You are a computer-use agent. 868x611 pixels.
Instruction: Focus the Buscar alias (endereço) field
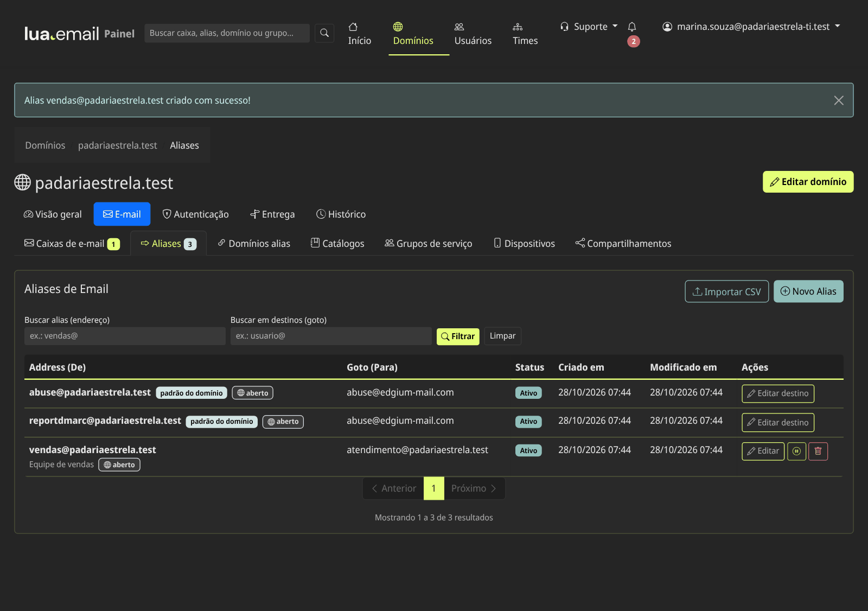click(x=125, y=336)
